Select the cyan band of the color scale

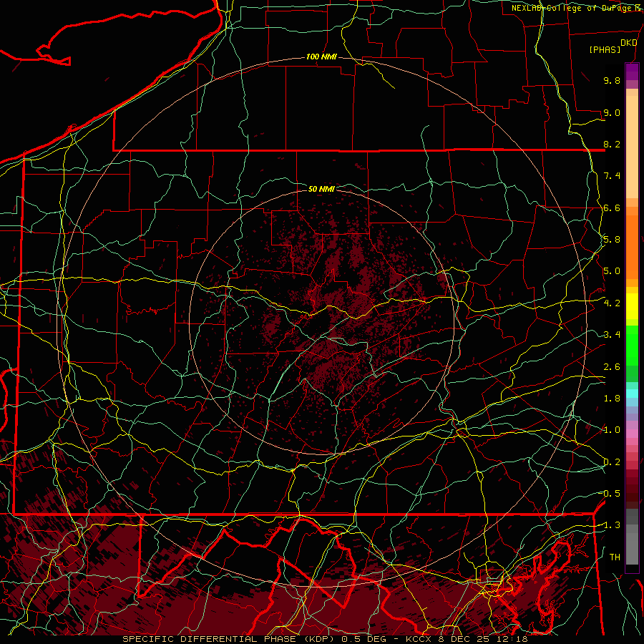pos(632,394)
